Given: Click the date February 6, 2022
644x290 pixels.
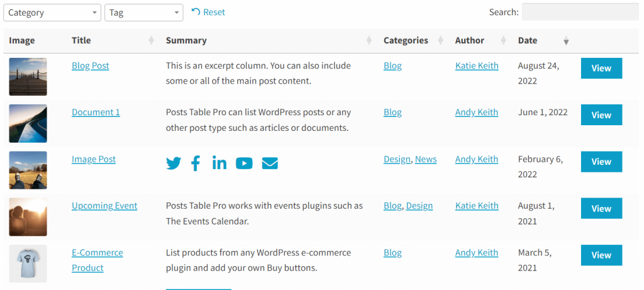Looking at the screenshot, I should coord(540,167).
